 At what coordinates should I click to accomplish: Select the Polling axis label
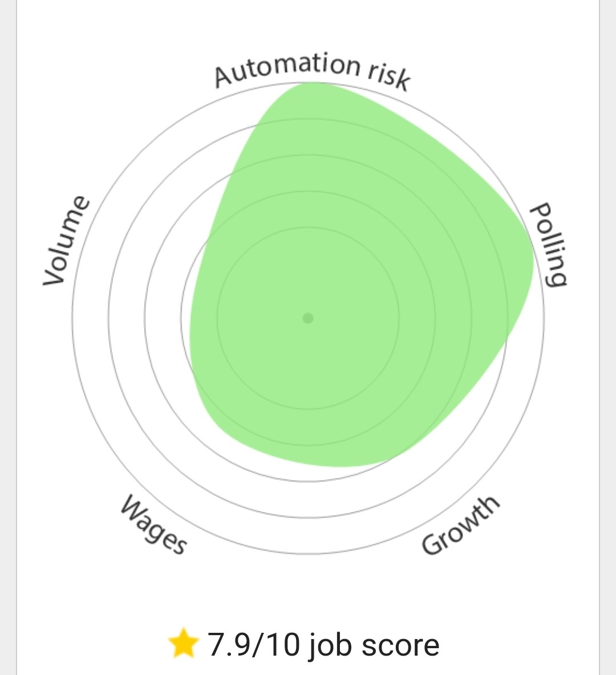(x=548, y=244)
